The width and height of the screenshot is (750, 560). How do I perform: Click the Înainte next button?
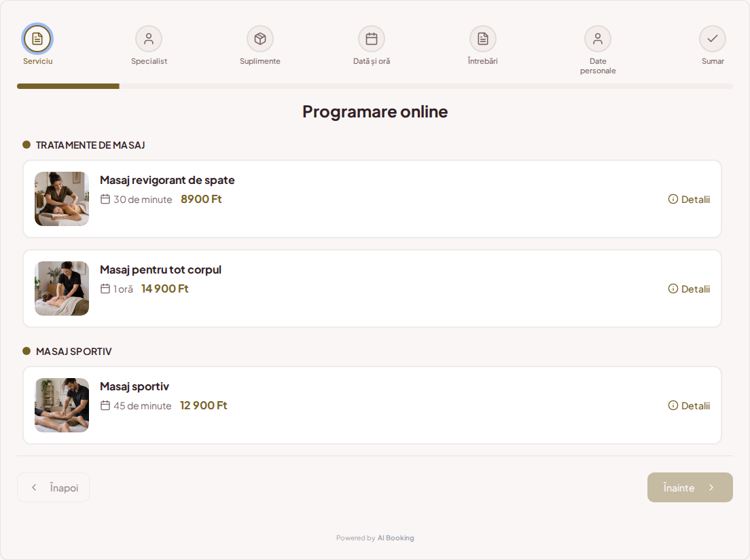pos(690,487)
